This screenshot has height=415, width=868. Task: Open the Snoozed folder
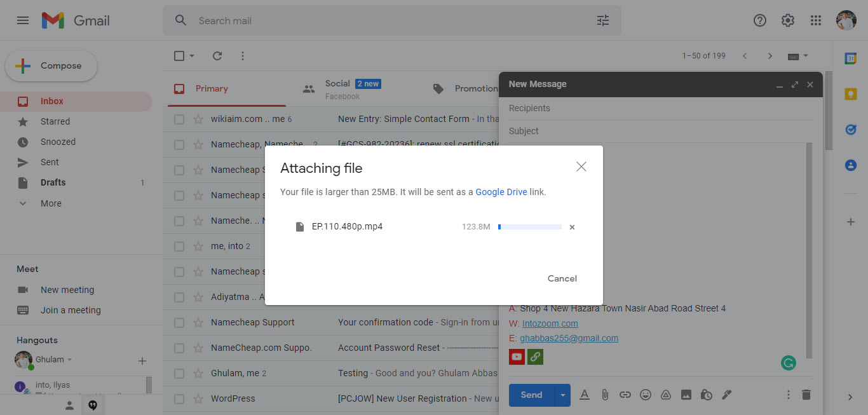[x=76, y=142]
